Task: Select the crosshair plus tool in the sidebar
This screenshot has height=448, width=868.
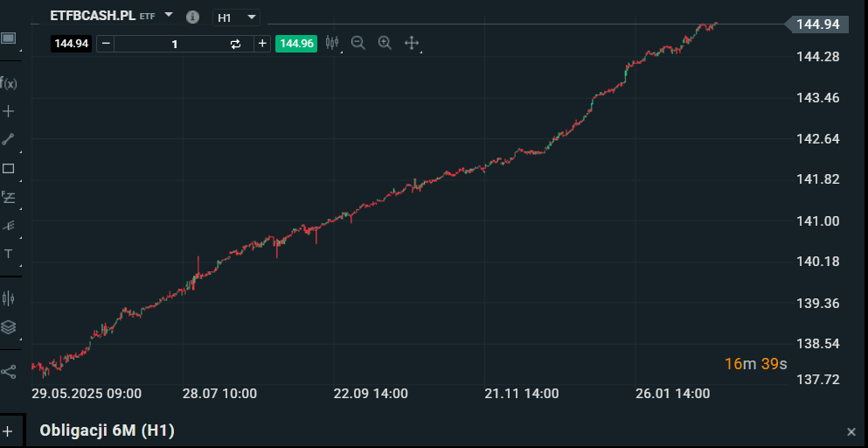Action: [8, 111]
